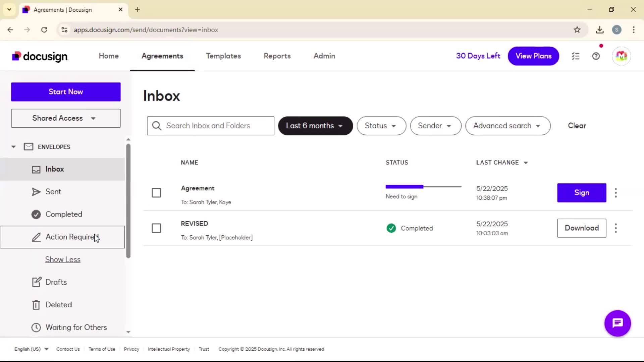Focus the Search Inbox and Folders field
Viewport: 644px width, 362px height.
[211, 126]
